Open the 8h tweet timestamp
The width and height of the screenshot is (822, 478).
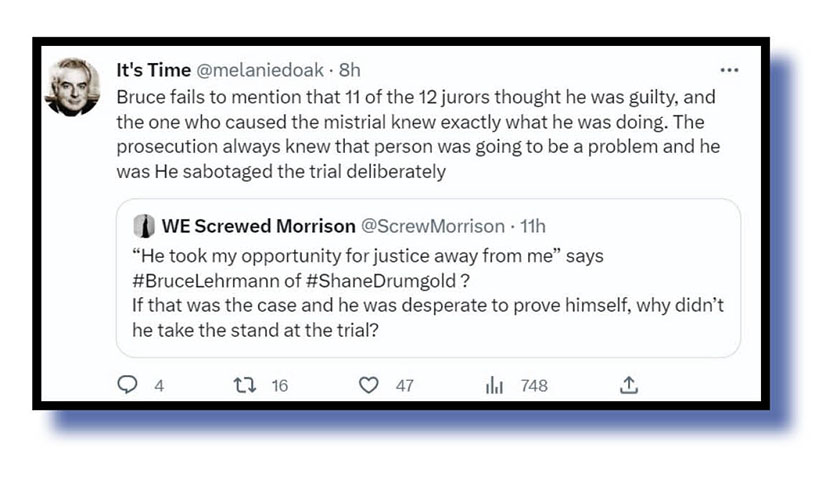pyautogui.click(x=350, y=70)
